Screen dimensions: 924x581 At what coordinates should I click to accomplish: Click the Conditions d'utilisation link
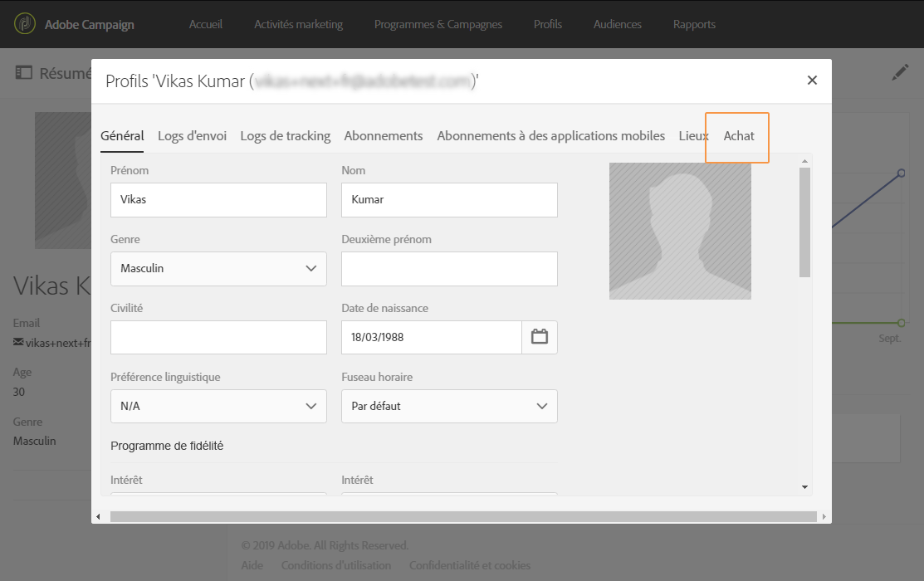pyautogui.click(x=336, y=565)
